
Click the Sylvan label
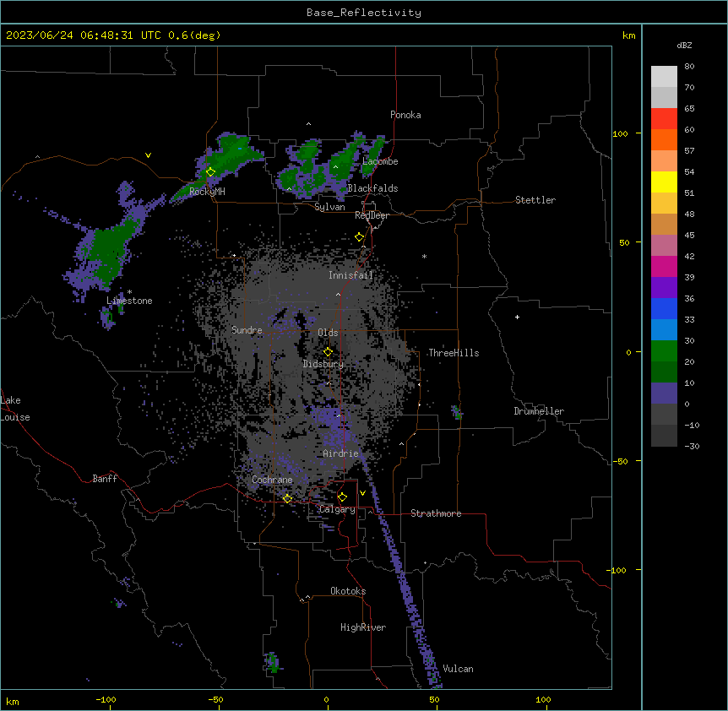(x=329, y=207)
